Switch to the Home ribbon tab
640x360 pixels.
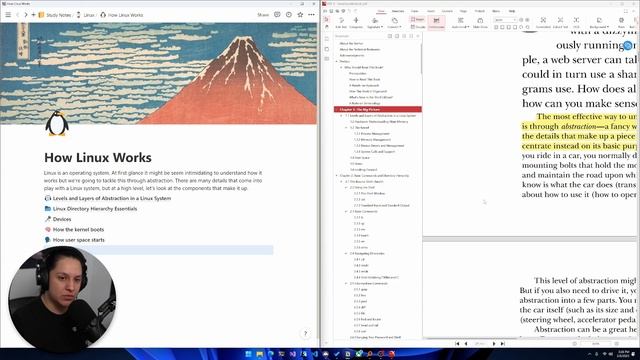(x=381, y=11)
